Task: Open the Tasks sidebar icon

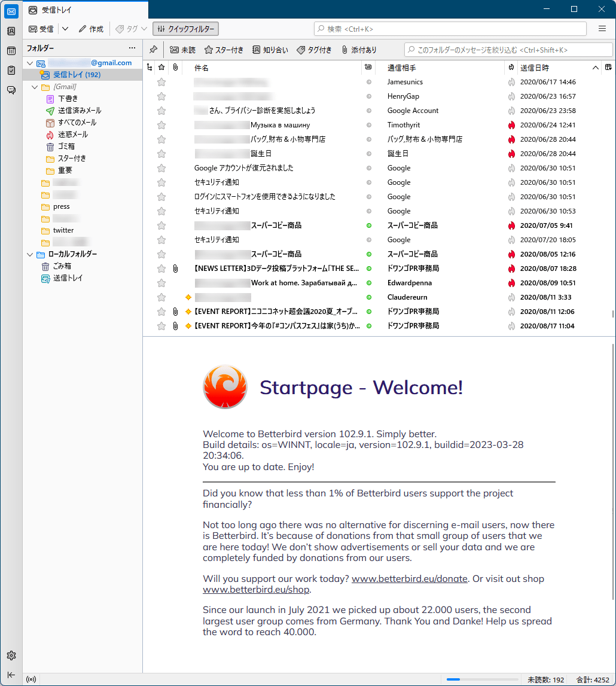Action: pos(11,71)
